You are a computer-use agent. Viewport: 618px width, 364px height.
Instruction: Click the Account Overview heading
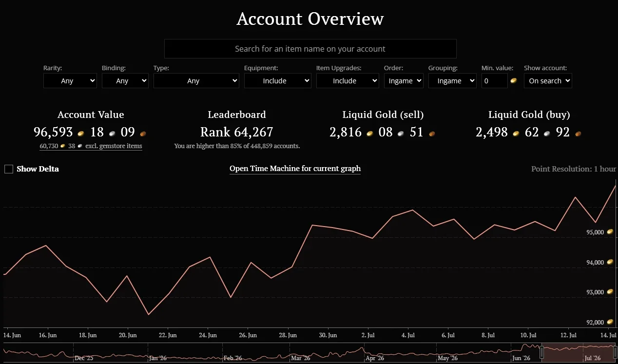point(310,19)
